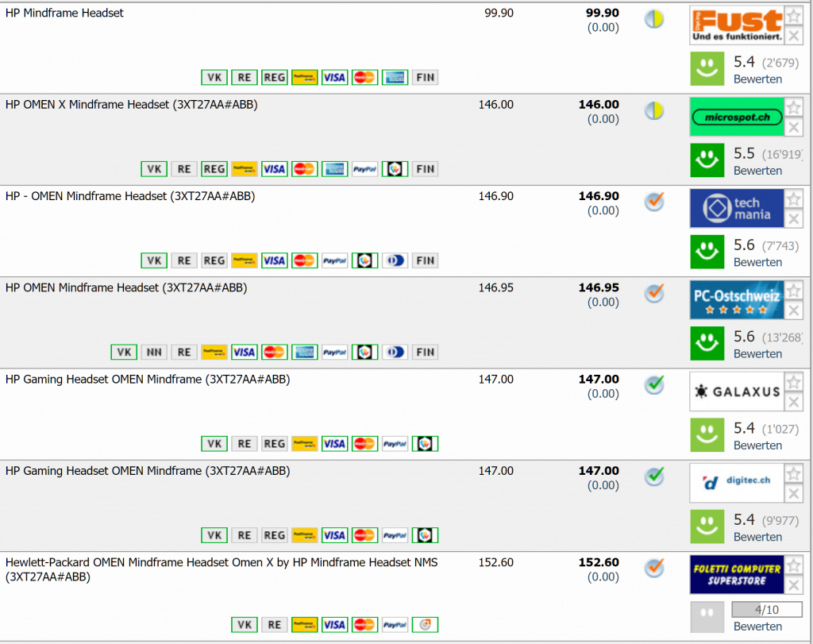Screen dimensions: 813x644
Task: Toggle favorite star for Fust shop
Action: coord(793,16)
